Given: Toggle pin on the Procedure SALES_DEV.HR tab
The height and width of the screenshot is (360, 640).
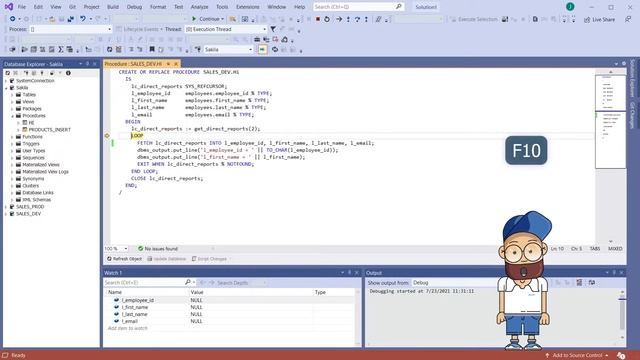Looking at the screenshot, I should (x=168, y=64).
